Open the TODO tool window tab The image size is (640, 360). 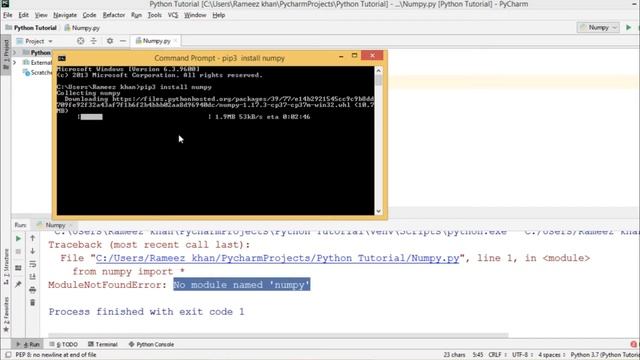(63, 344)
